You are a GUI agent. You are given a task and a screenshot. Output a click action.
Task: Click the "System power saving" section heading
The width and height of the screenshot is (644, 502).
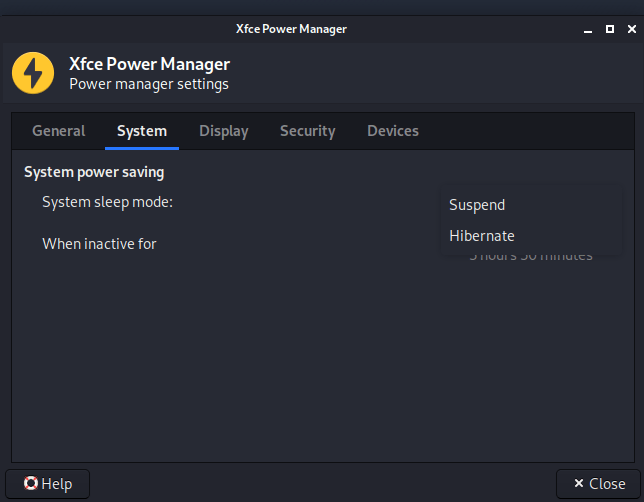[x=94, y=172]
